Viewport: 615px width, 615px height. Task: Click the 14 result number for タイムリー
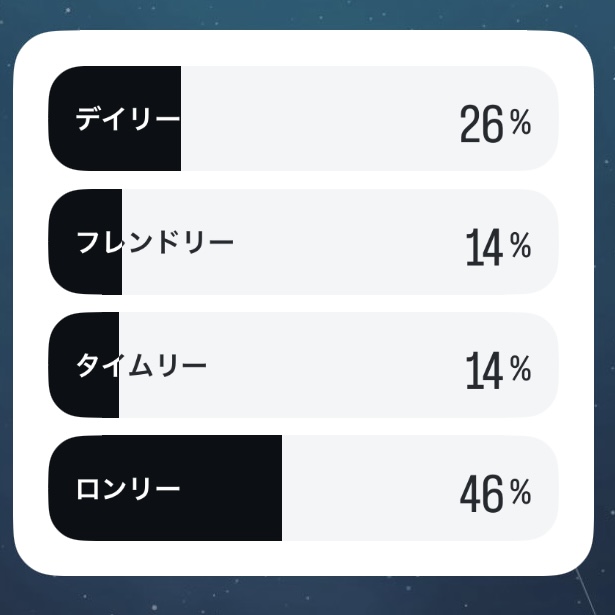pyautogui.click(x=484, y=371)
